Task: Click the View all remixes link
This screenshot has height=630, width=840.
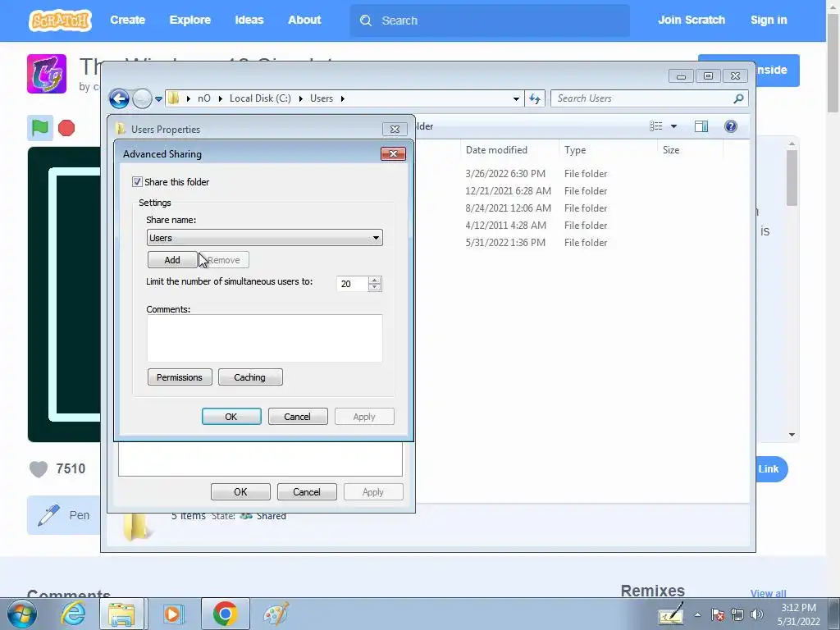Action: (768, 593)
